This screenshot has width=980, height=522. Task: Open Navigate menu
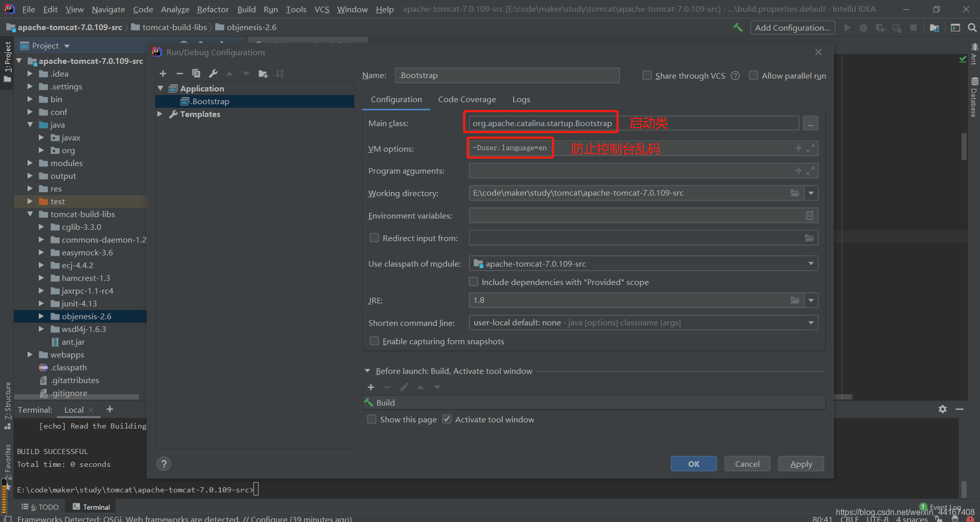pyautogui.click(x=108, y=9)
